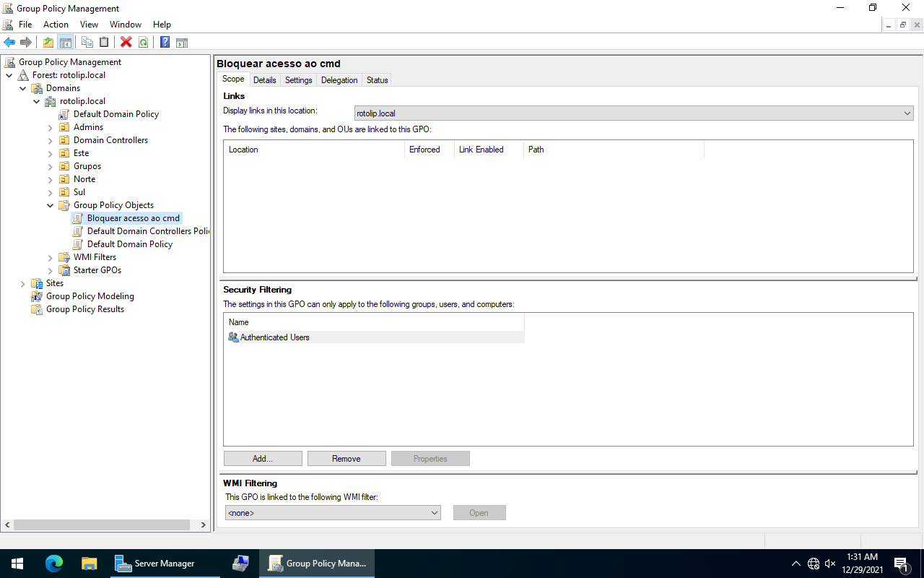
Task: Click the Add... button under Security Filtering
Action: 263,459
